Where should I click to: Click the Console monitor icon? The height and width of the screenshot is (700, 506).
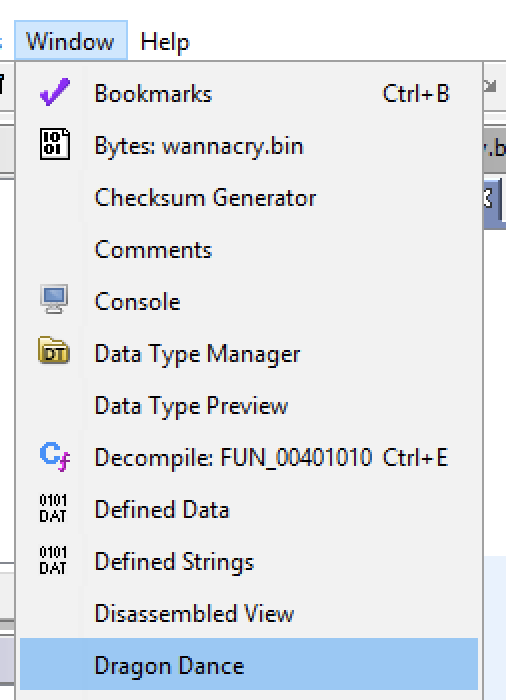click(x=54, y=299)
